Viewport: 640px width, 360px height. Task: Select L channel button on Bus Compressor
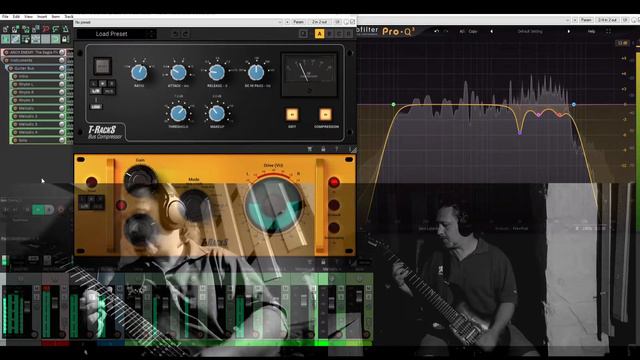pyautogui.click(x=94, y=84)
